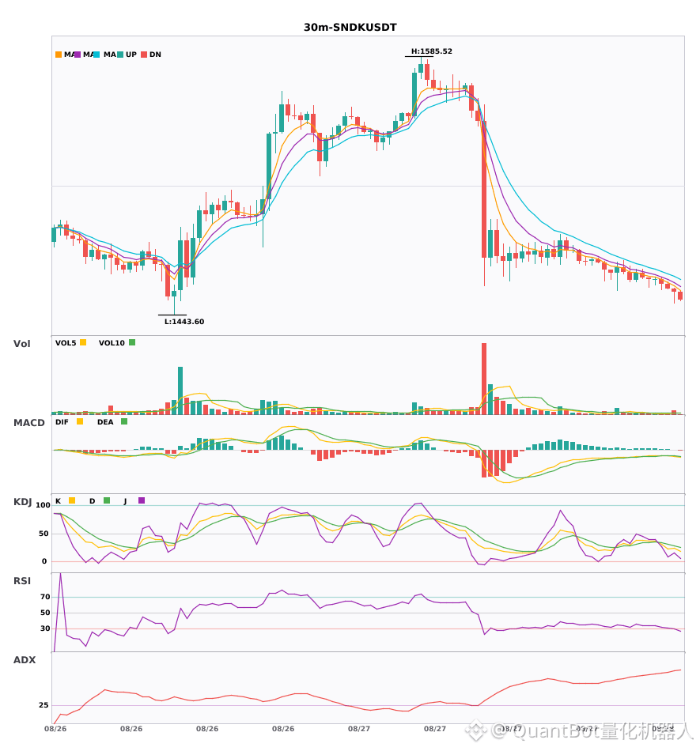Click the RSI panel label
Image resolution: width=700 pixels, height=751 pixels.
[22, 581]
